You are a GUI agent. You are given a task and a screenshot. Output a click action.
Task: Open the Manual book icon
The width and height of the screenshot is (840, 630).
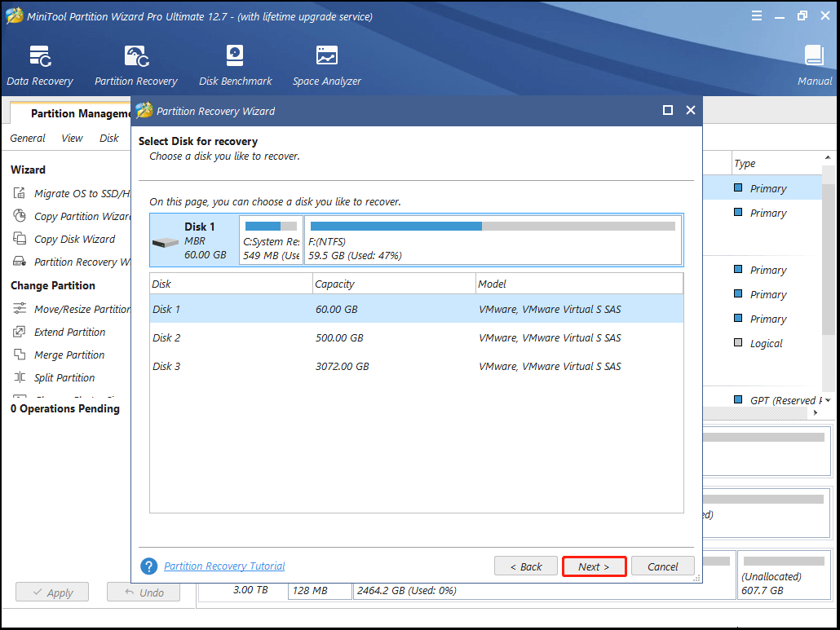click(x=814, y=56)
